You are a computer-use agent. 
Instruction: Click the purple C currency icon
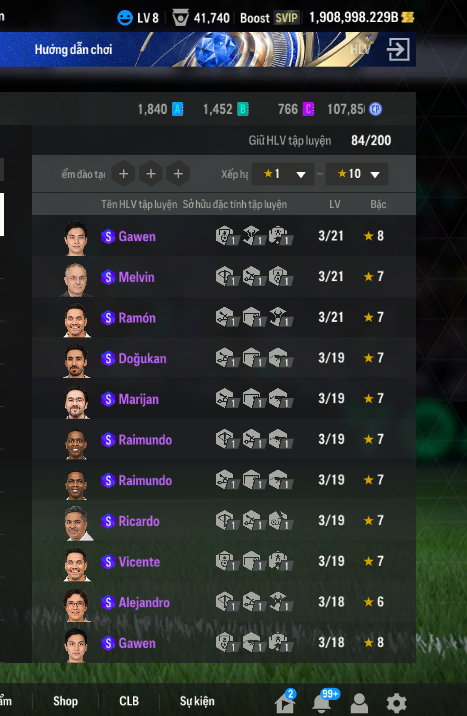309,109
